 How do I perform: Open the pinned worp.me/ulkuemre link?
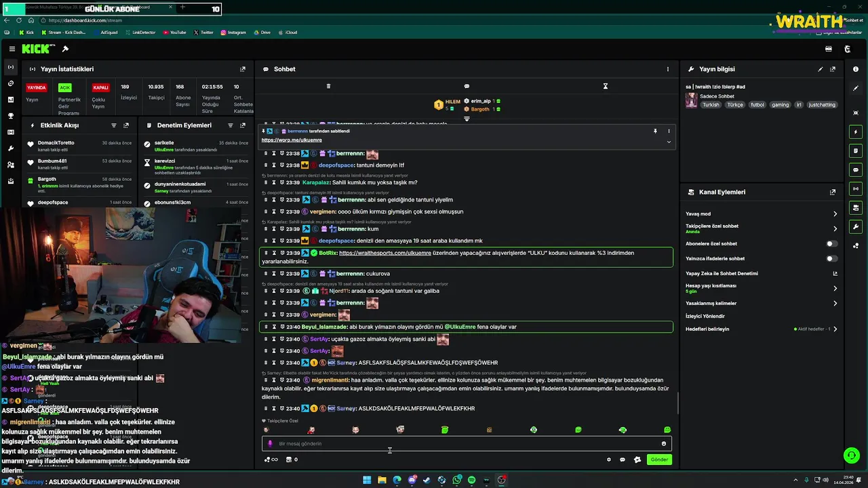coord(292,140)
